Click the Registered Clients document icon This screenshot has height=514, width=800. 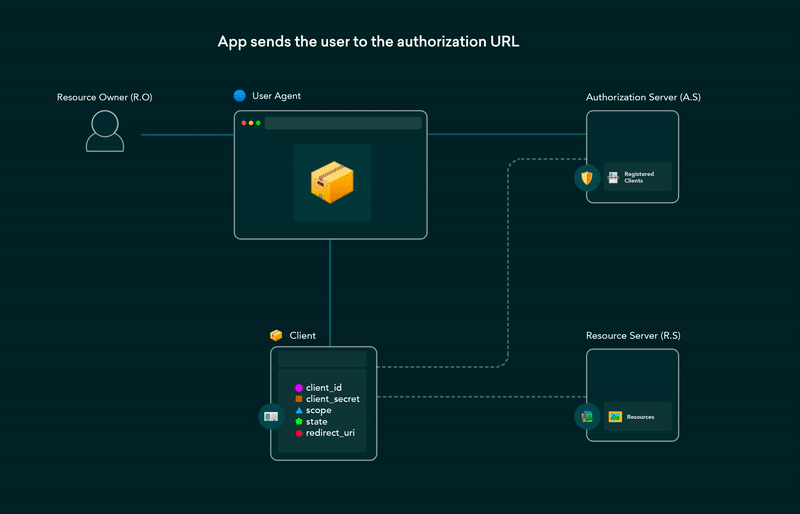click(613, 178)
